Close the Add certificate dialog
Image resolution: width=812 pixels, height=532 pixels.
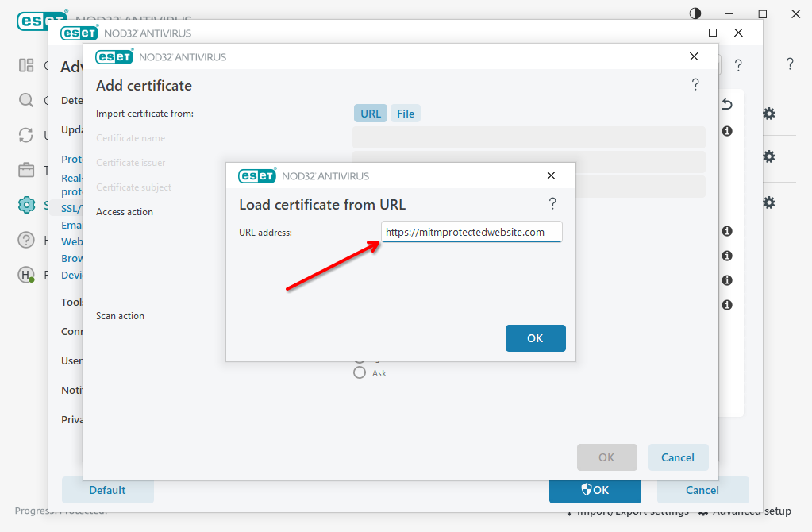(694, 56)
